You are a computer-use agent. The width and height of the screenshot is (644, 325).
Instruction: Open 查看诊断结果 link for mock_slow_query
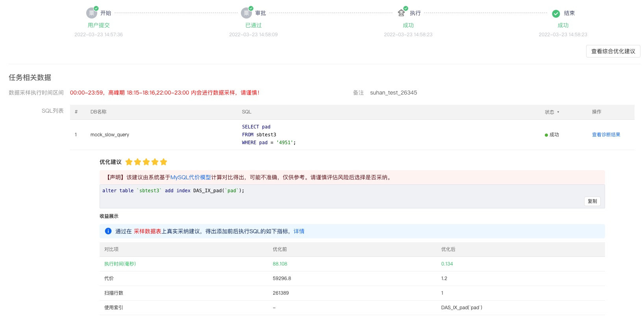point(606,135)
